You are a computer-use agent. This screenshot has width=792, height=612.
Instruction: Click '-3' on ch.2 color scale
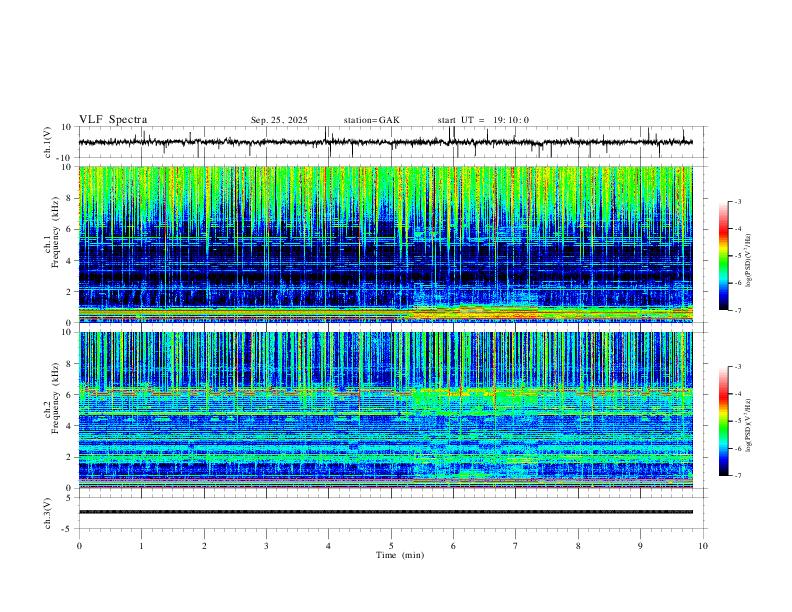click(737, 367)
